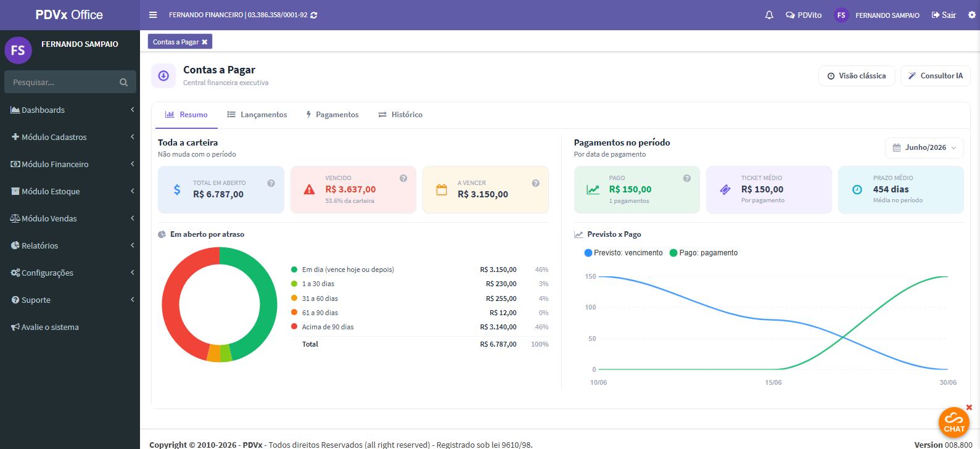Click the PDVx Office logo
Viewport: 980px width, 449px height.
tap(69, 15)
